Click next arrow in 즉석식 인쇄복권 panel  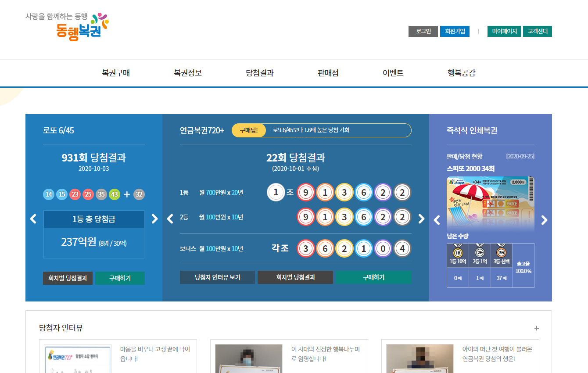pyautogui.click(x=544, y=220)
